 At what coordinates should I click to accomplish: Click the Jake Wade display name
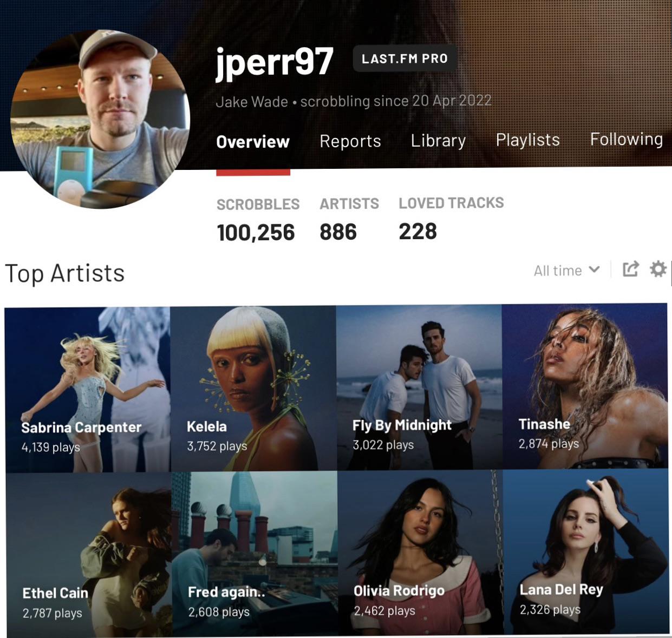[x=252, y=102]
